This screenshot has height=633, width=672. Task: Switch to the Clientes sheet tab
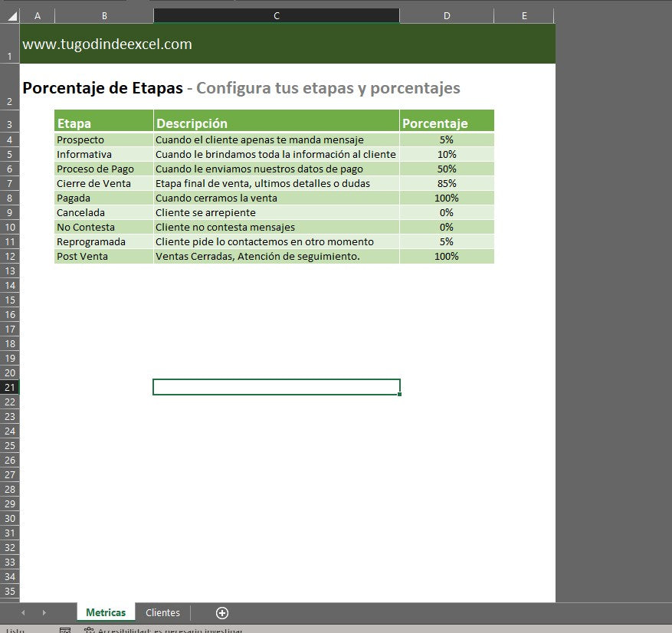click(x=162, y=613)
